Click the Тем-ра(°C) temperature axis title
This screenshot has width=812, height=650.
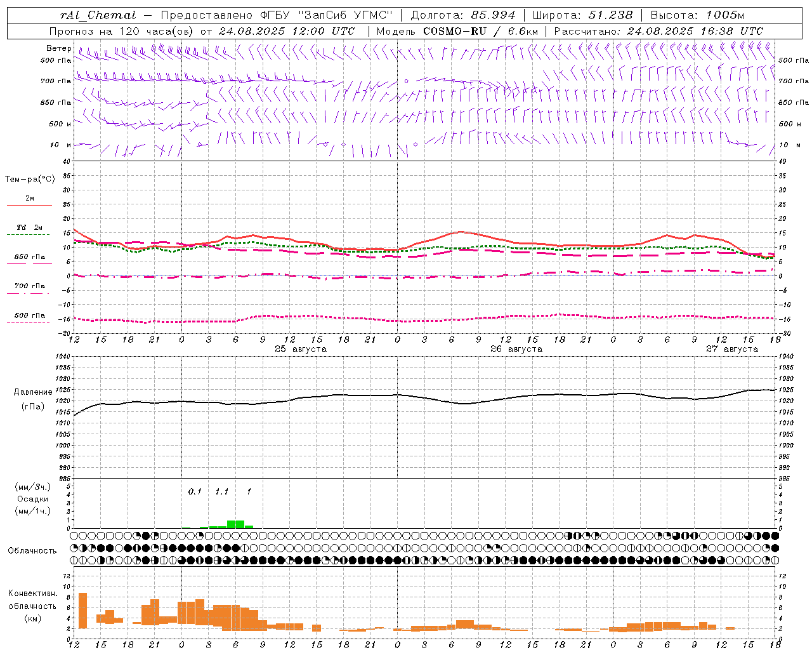[30, 180]
